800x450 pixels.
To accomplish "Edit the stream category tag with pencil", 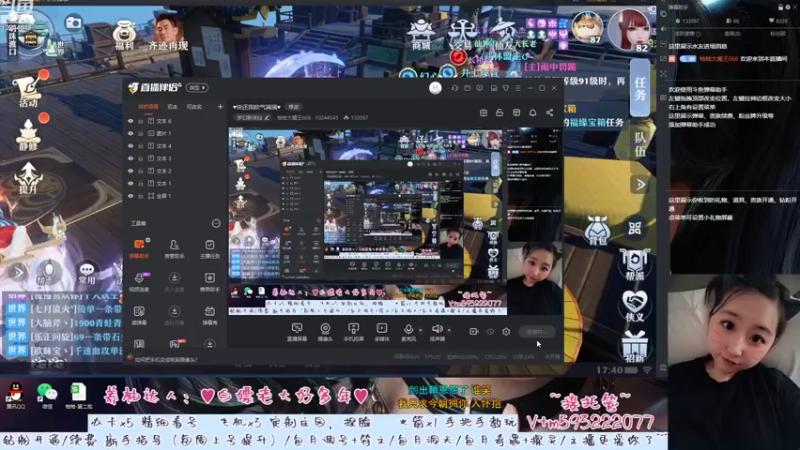I will pyautogui.click(x=252, y=117).
